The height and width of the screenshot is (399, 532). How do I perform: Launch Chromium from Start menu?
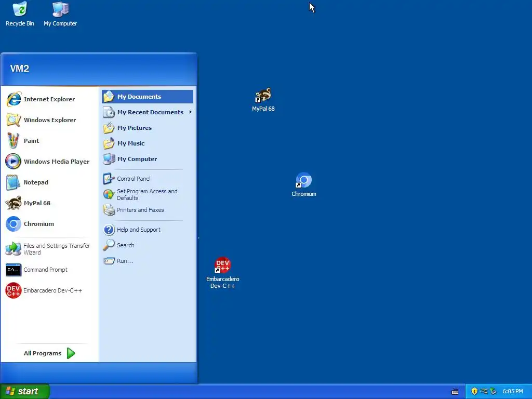(x=49, y=224)
